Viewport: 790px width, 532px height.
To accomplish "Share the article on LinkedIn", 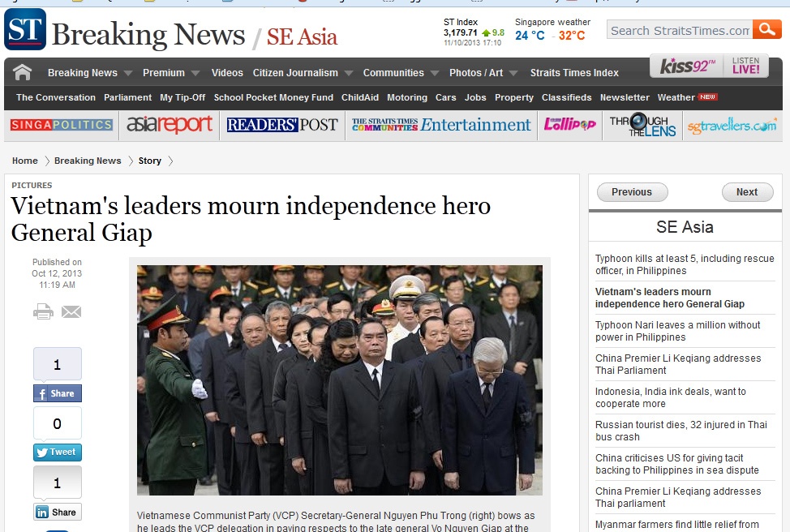I will point(58,512).
